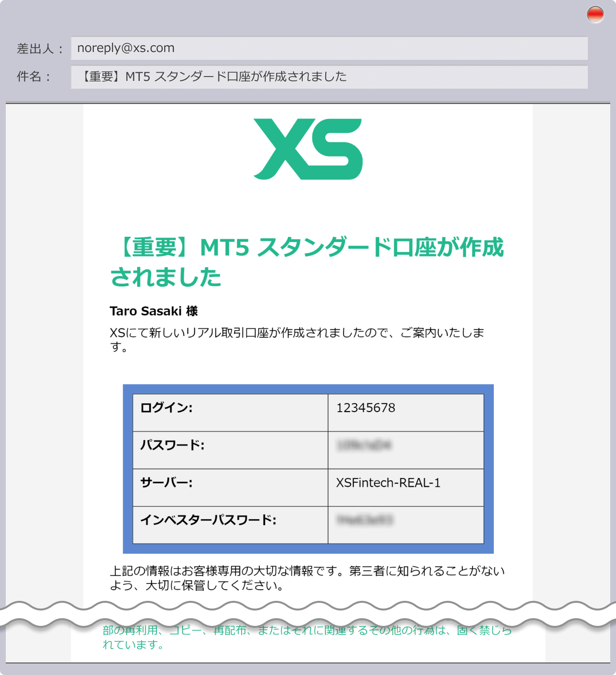Click the ログイン: label cell
This screenshot has height=675, width=616.
231,413
